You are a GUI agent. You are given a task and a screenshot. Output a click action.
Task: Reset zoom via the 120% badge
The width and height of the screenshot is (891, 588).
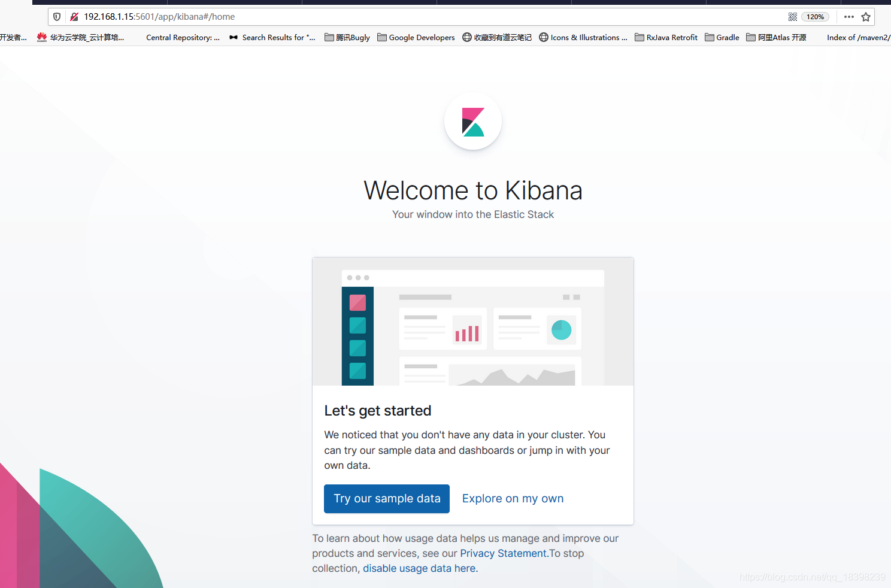(x=815, y=17)
